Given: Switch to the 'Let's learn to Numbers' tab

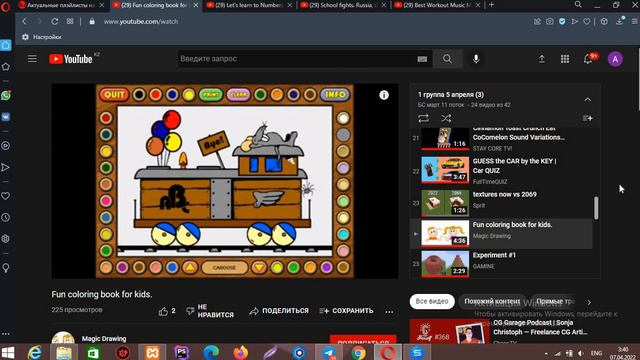Looking at the screenshot, I should coord(249,5).
